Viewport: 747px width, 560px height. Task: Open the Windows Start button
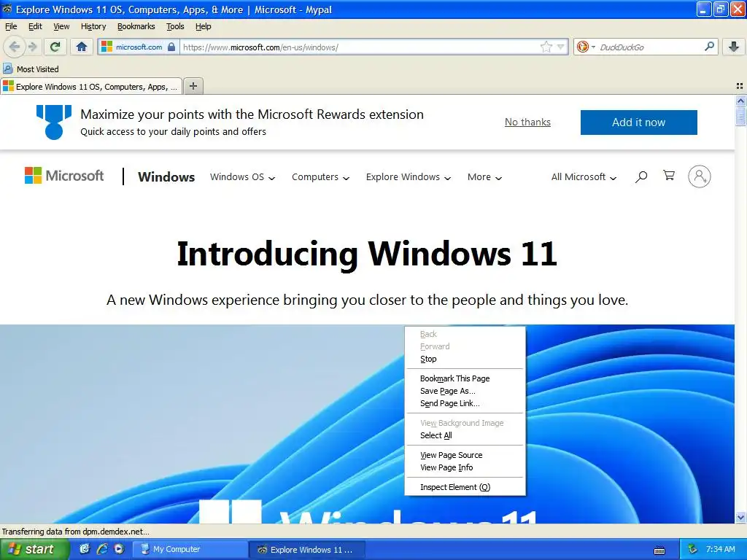pyautogui.click(x=34, y=549)
